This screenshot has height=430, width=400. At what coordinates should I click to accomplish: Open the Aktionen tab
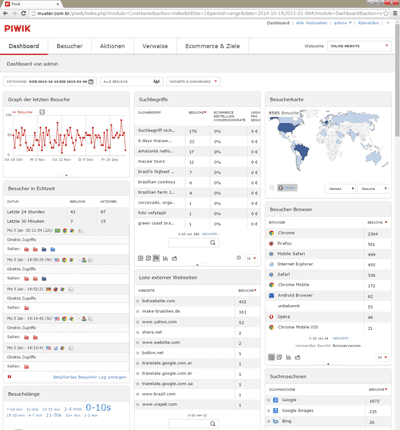[x=112, y=46]
